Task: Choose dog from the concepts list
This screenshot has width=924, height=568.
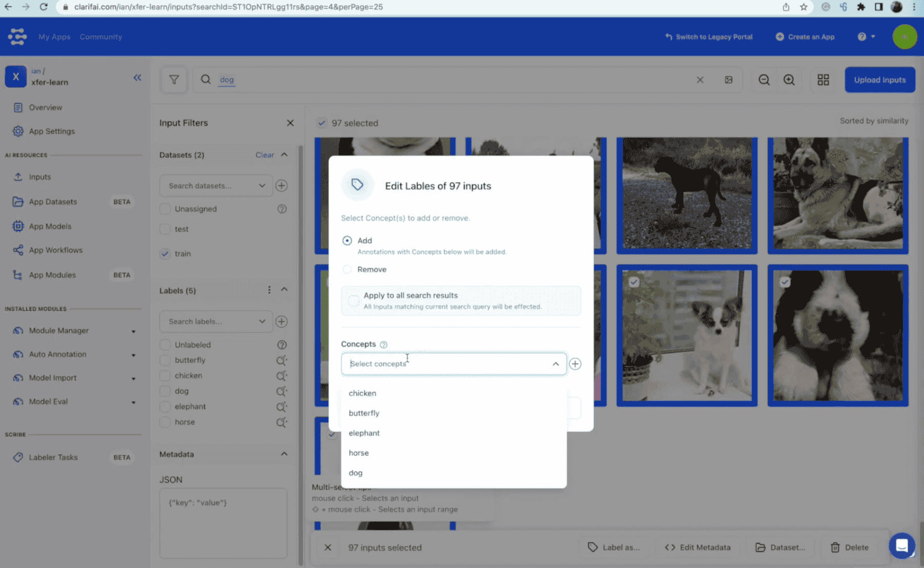Action: click(x=355, y=473)
